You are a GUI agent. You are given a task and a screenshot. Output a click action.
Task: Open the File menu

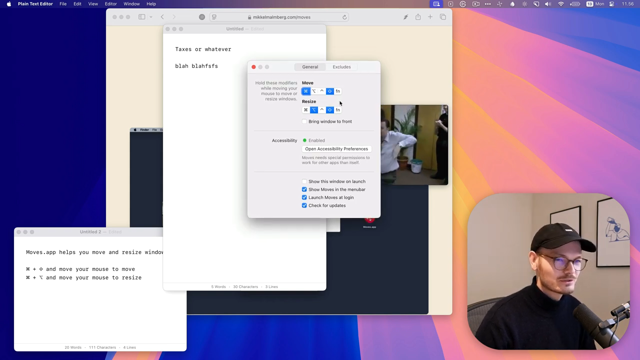pos(63,4)
